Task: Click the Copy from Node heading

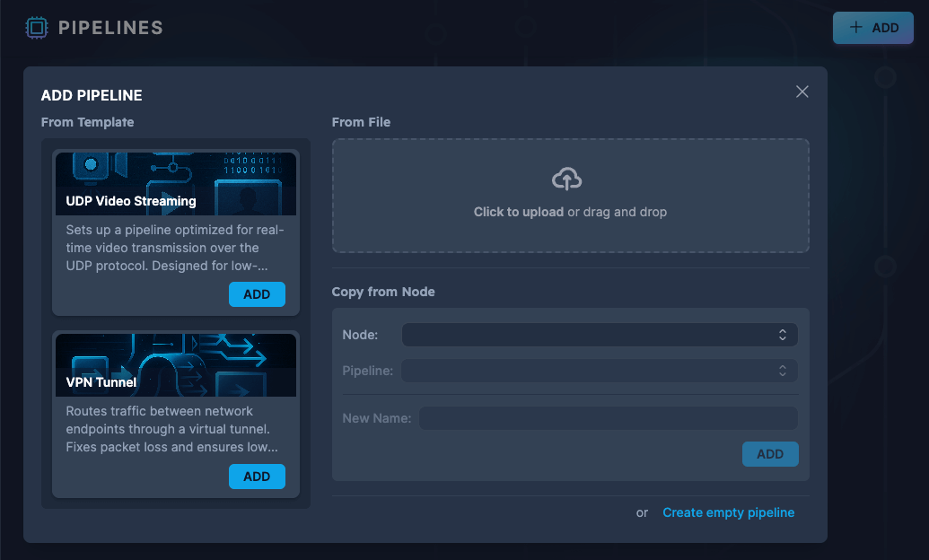Action: point(383,292)
